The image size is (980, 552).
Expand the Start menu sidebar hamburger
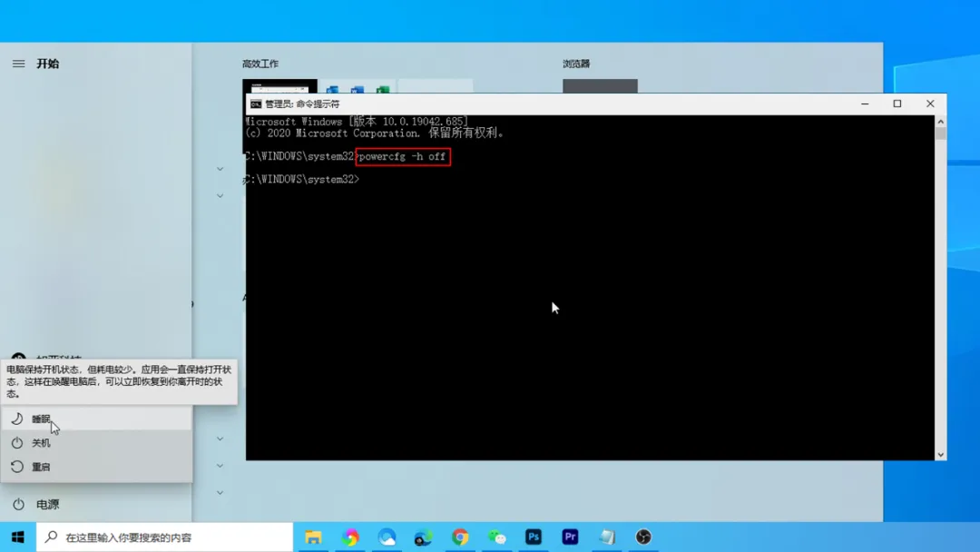pyautogui.click(x=18, y=63)
